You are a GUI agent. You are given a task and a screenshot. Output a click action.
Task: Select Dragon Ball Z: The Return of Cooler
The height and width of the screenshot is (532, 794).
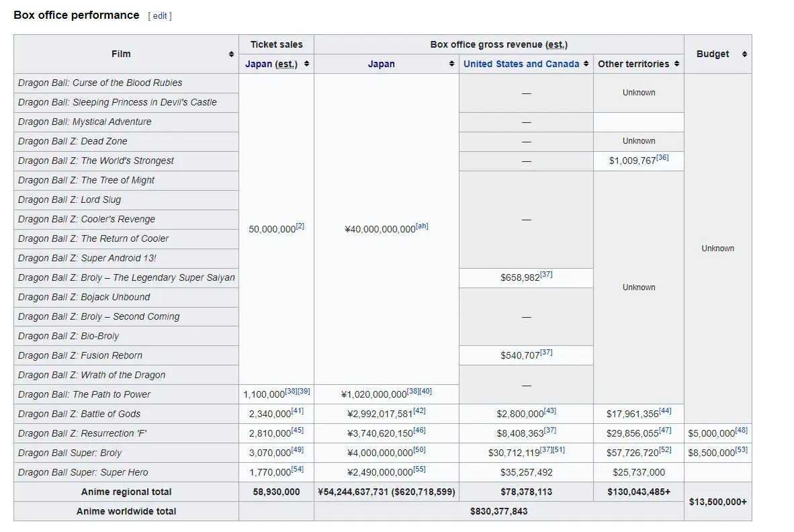tap(126, 239)
